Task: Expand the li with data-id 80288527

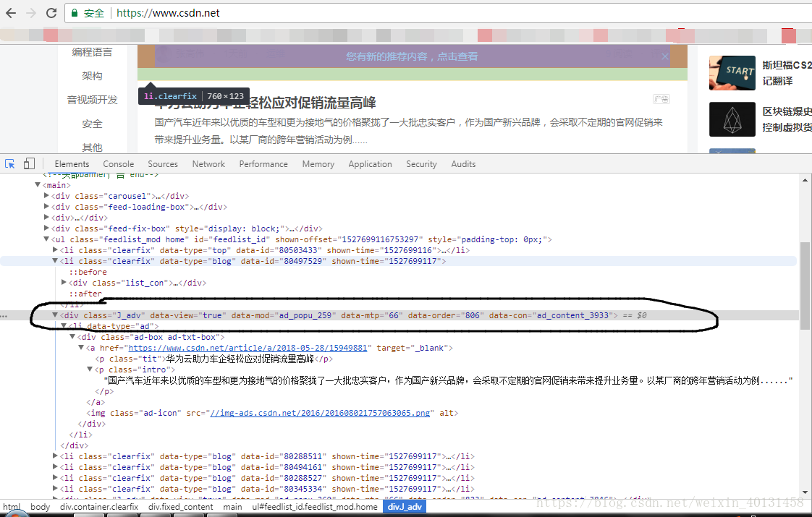Action: [56, 478]
